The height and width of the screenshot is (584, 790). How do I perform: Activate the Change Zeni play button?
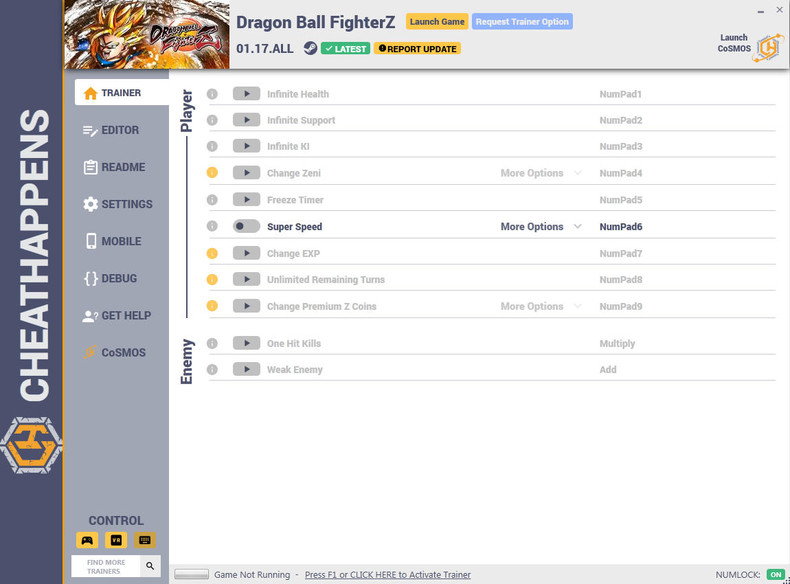[246, 173]
